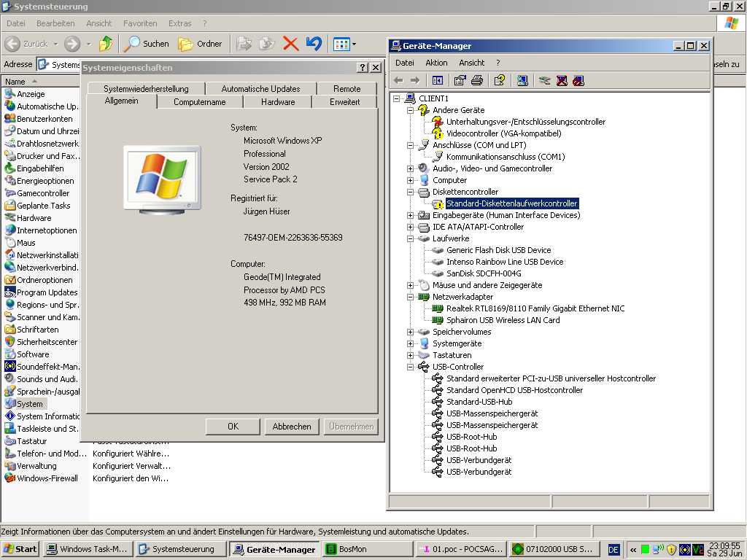The width and height of the screenshot is (747, 560).
Task: Toggle console tree pane icon in Geräte-Manager
Action: (x=438, y=80)
